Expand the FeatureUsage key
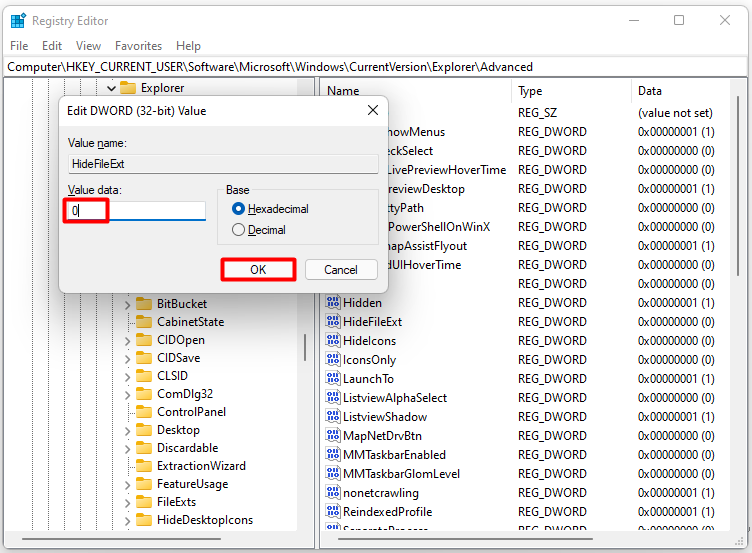Image resolution: width=752 pixels, height=553 pixels. pos(128,485)
